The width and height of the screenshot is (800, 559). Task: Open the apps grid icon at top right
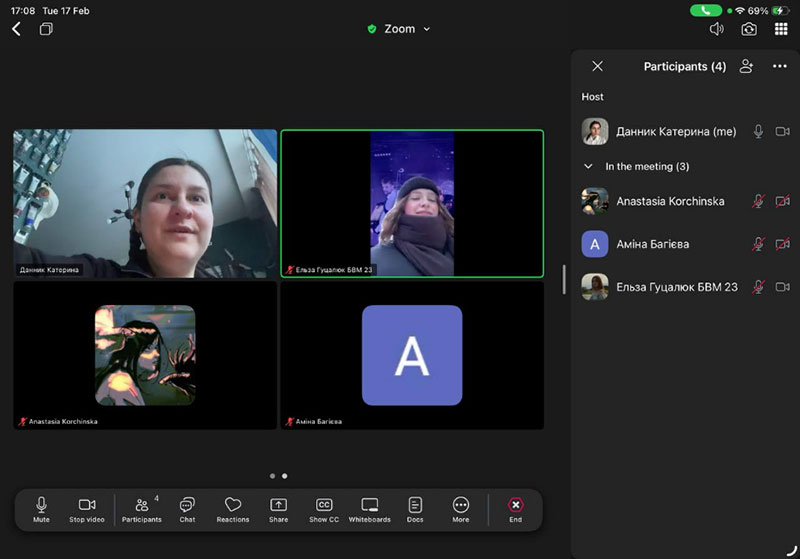pyautogui.click(x=781, y=29)
